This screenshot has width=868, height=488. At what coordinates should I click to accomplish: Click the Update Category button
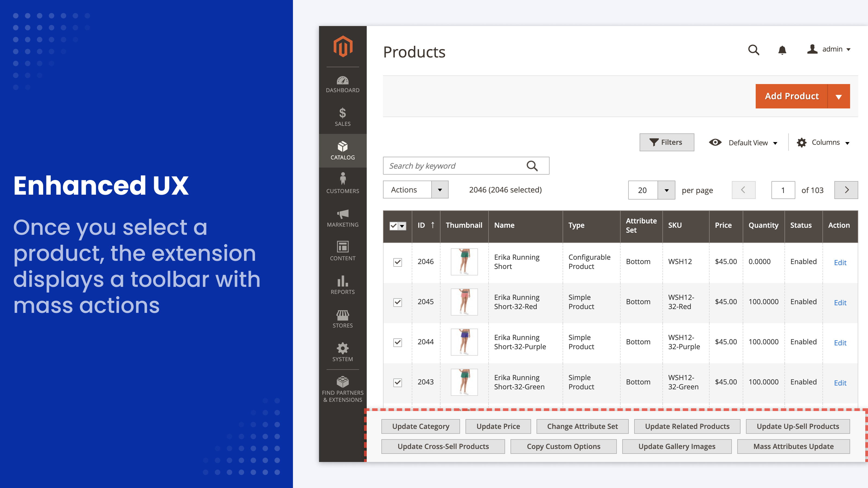point(420,426)
